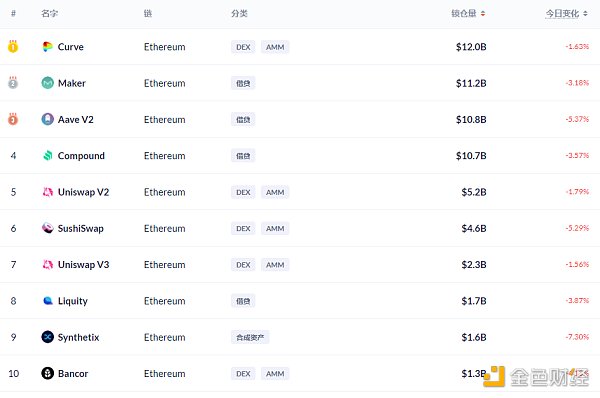Open the Synthetix protocol name link

[x=78, y=337]
